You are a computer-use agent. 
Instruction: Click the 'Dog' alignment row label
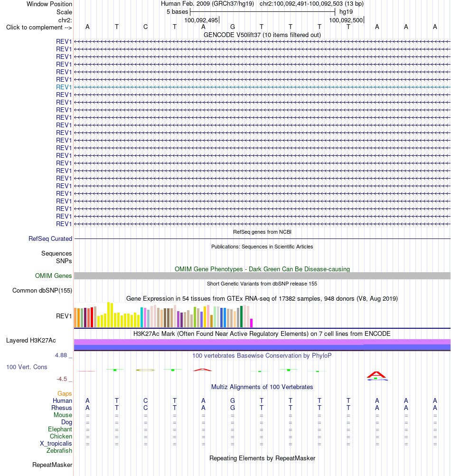click(67, 422)
